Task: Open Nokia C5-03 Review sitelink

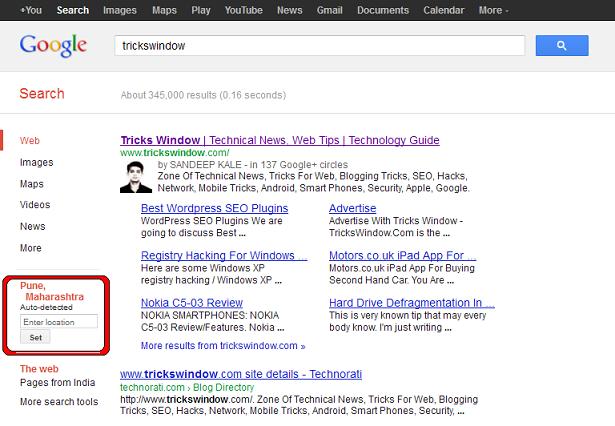Action: 192,303
